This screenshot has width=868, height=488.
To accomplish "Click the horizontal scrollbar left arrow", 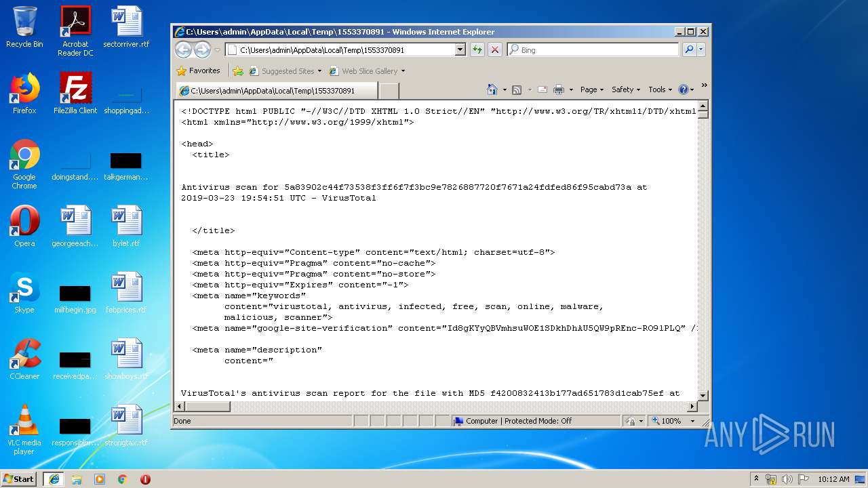I will [180, 407].
